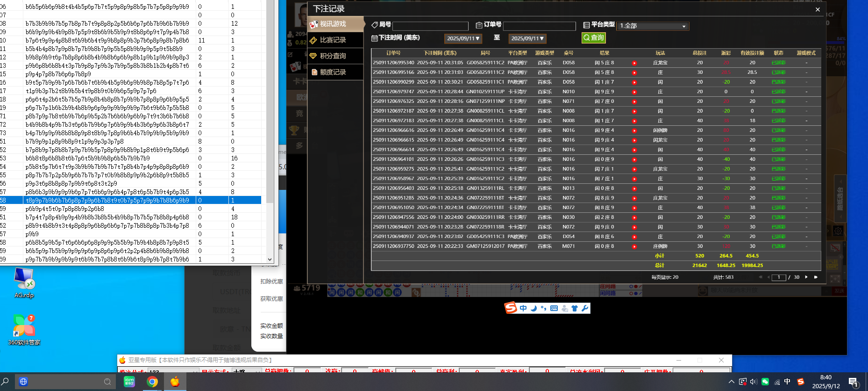This screenshot has height=391, width=868.
Task: Go to next page of betting records
Action: click(806, 277)
